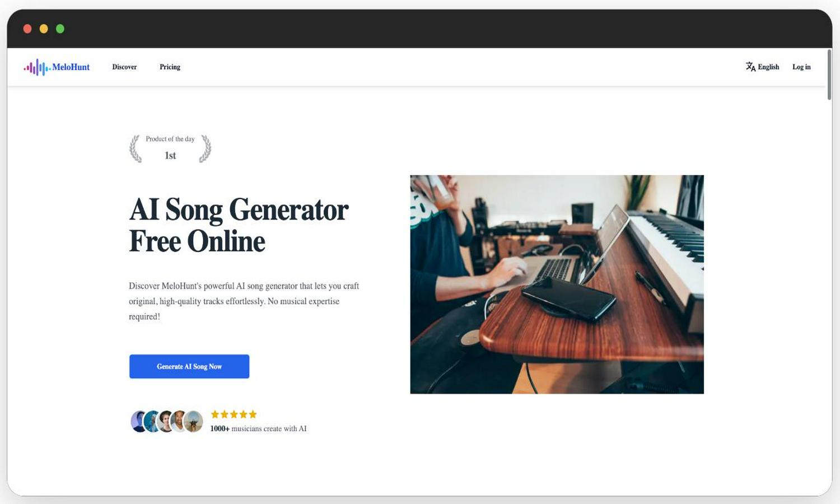
Task: Click the right laurel wreath icon
Action: pos(206,149)
